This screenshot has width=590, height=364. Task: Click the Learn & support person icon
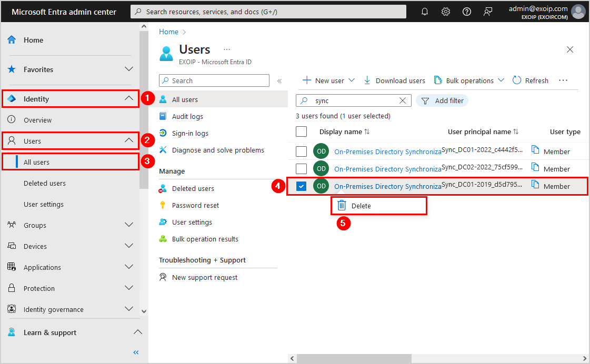(x=12, y=332)
